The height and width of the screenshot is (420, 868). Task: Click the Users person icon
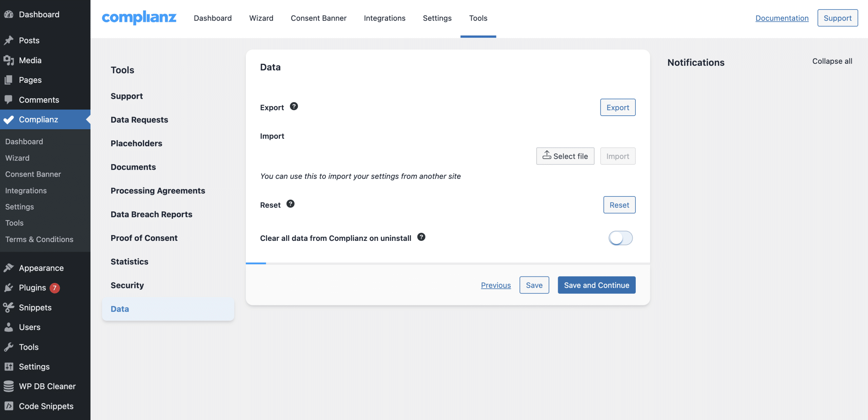[9, 327]
